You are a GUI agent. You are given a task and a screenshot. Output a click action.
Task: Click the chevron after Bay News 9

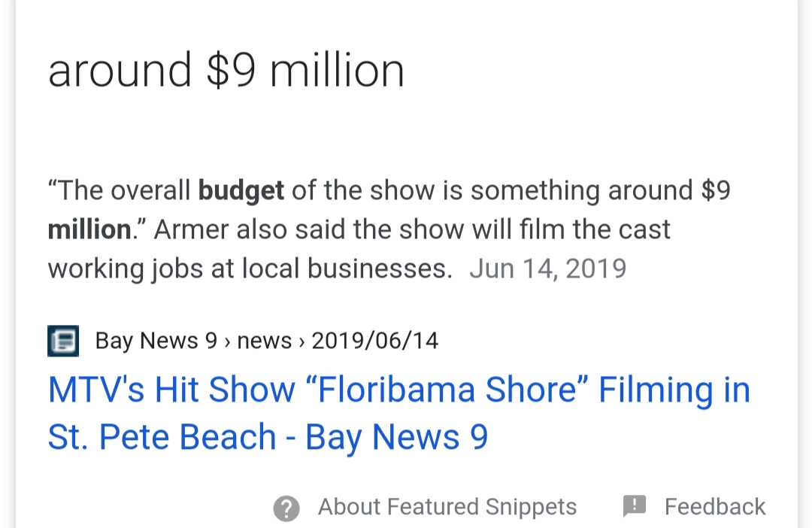pos(227,342)
